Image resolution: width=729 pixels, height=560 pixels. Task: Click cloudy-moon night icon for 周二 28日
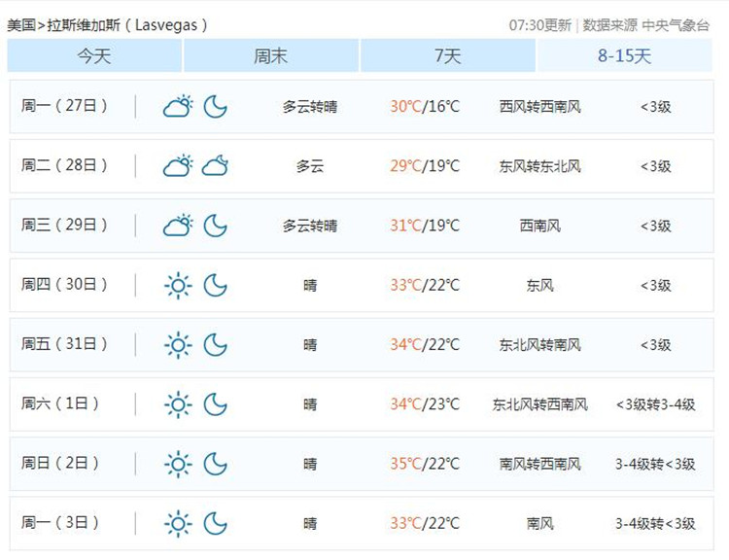click(x=215, y=165)
